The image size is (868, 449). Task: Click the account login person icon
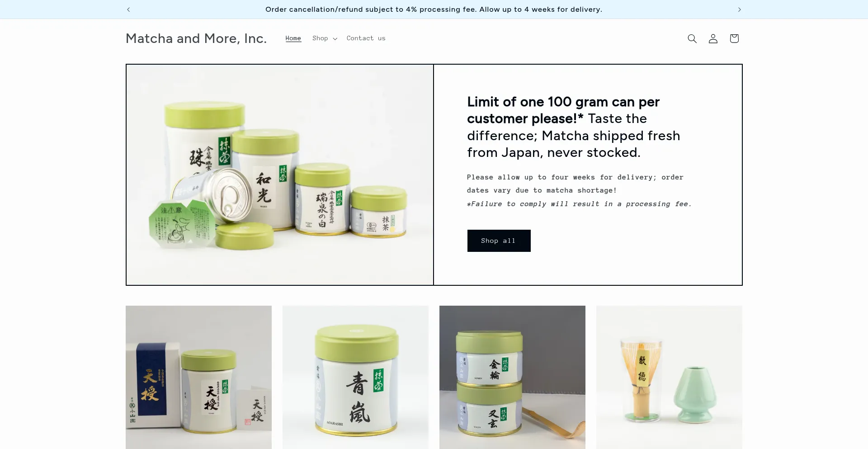pyautogui.click(x=713, y=38)
